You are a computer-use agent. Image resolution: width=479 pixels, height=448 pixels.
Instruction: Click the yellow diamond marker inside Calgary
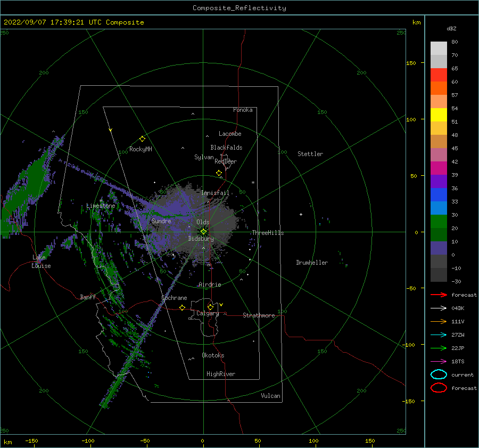coord(210,307)
